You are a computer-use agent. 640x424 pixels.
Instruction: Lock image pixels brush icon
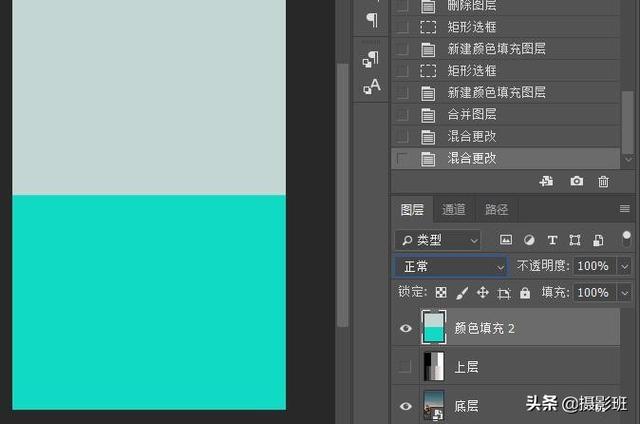tap(462, 293)
